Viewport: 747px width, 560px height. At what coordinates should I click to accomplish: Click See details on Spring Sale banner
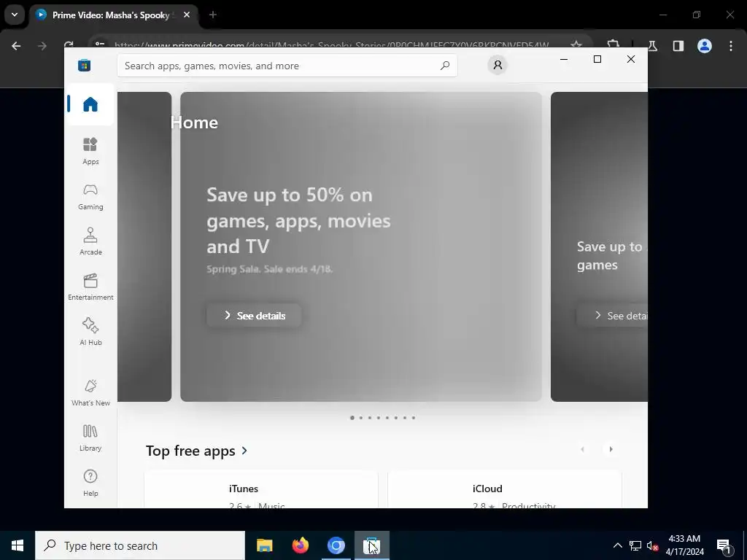tap(254, 315)
